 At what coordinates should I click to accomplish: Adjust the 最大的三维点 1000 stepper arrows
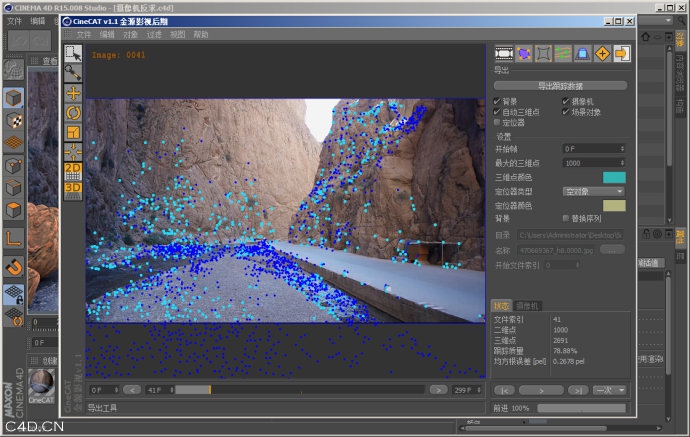pos(622,163)
